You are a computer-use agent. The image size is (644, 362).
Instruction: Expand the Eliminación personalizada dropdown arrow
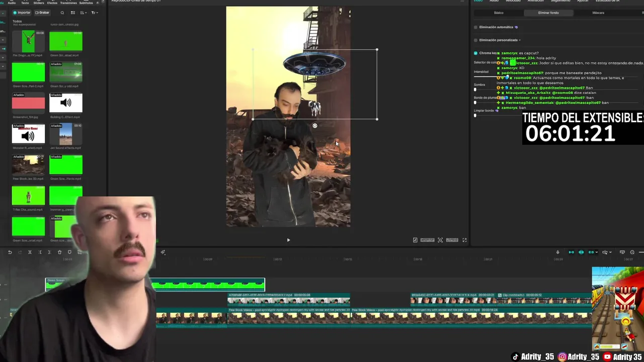click(519, 40)
